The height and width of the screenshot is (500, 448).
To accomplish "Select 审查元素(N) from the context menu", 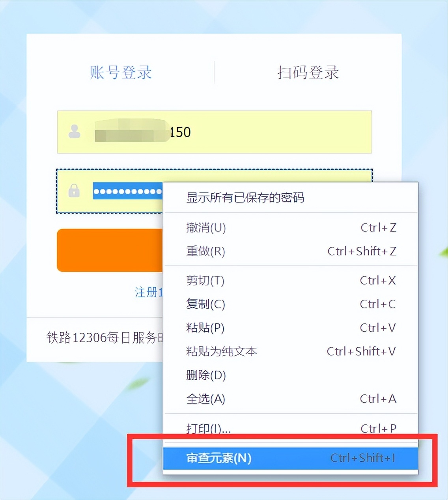I will pos(290,458).
